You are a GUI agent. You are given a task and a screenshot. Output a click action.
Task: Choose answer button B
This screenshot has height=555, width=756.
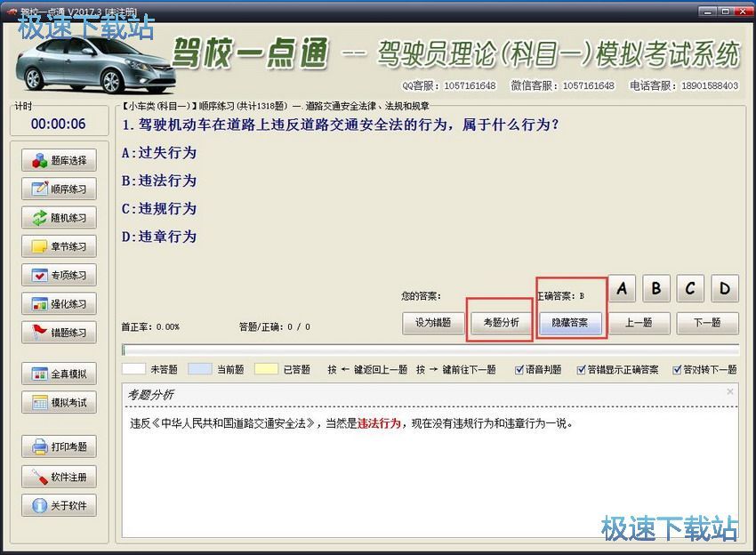coord(656,288)
